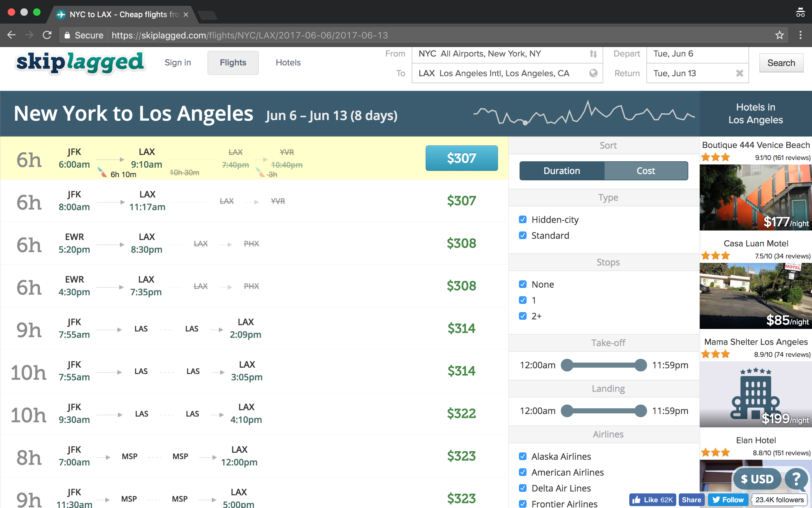812x508 pixels.
Task: Open a new browser tab
Action: [x=208, y=15]
